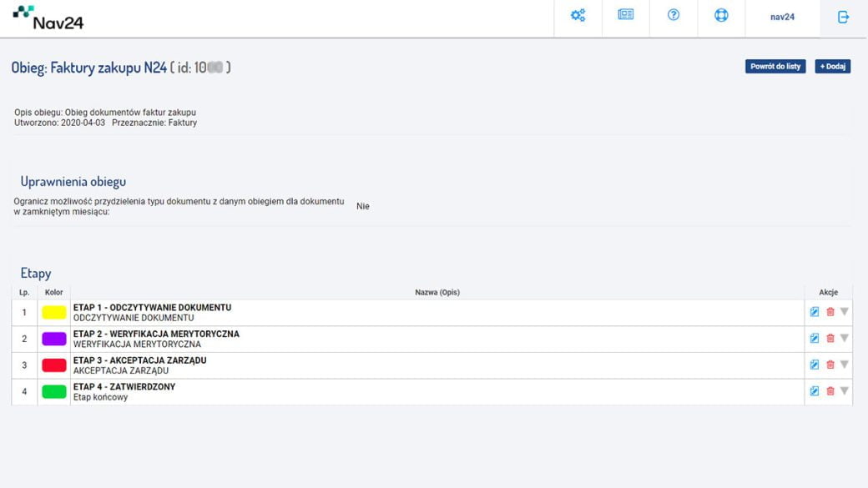868x488 pixels.
Task: Delete ETAP 1 - ODCZYTYWANIE DOKUMENTU stage
Action: click(830, 312)
